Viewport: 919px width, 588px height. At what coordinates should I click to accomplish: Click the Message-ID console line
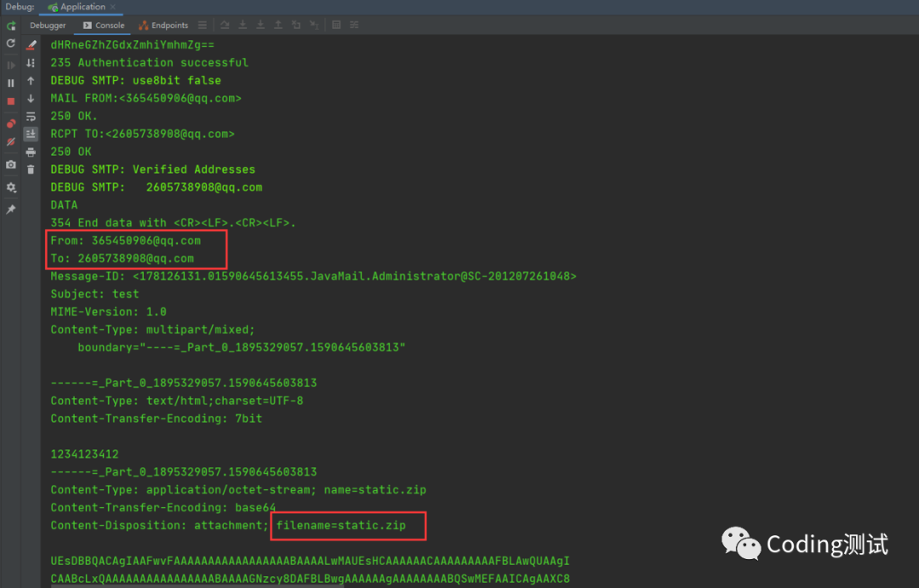(313, 276)
